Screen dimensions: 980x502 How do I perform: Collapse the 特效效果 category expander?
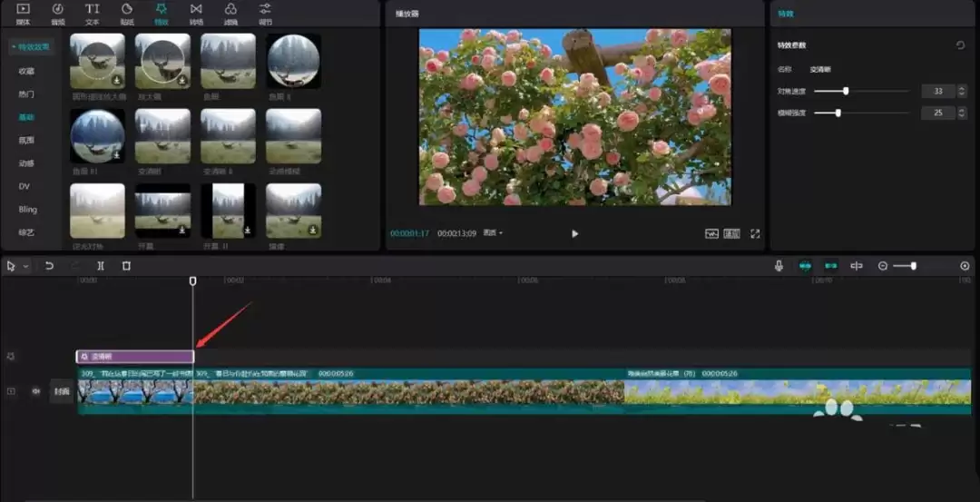click(11, 46)
